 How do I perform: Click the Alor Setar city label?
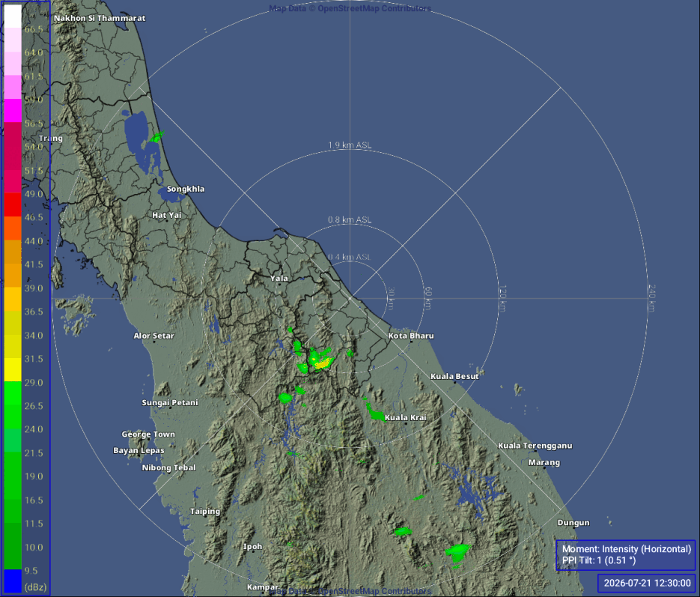coord(153,336)
